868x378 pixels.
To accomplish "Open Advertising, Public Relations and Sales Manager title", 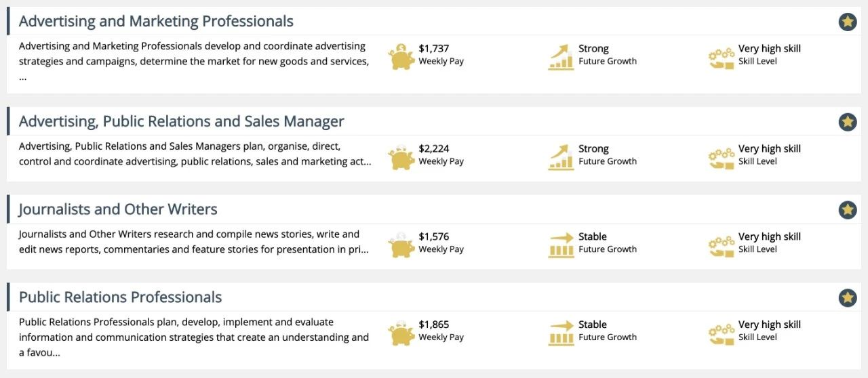I will (181, 122).
